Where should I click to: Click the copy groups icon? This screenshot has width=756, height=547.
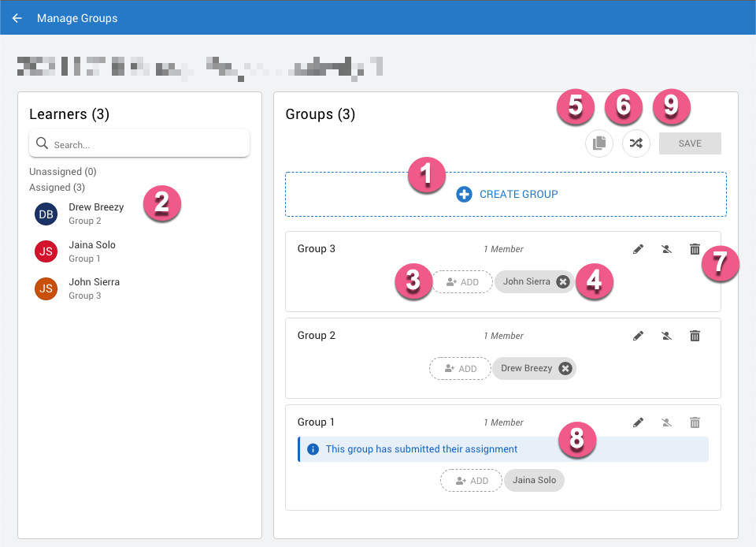(599, 143)
